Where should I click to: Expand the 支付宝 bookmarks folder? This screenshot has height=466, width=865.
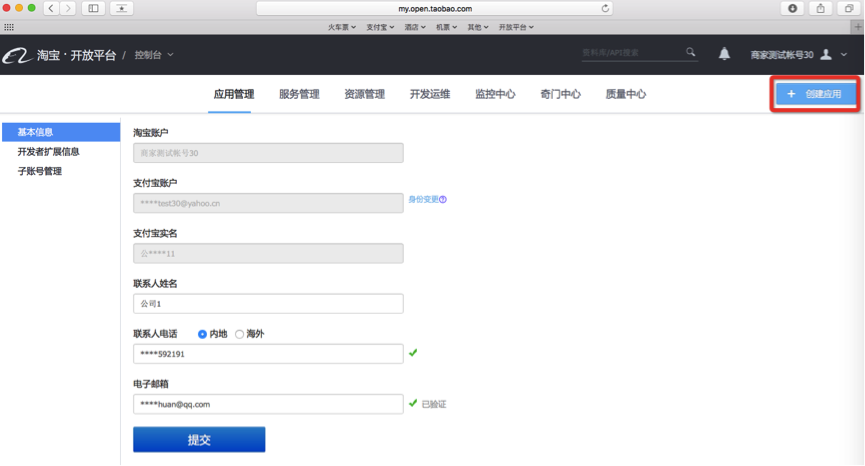[x=380, y=27]
